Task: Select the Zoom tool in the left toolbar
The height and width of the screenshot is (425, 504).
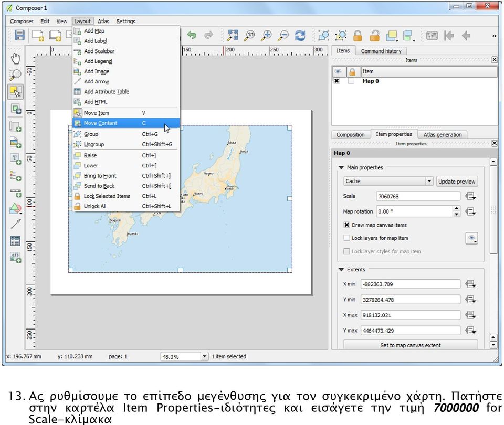Action: coord(15,75)
